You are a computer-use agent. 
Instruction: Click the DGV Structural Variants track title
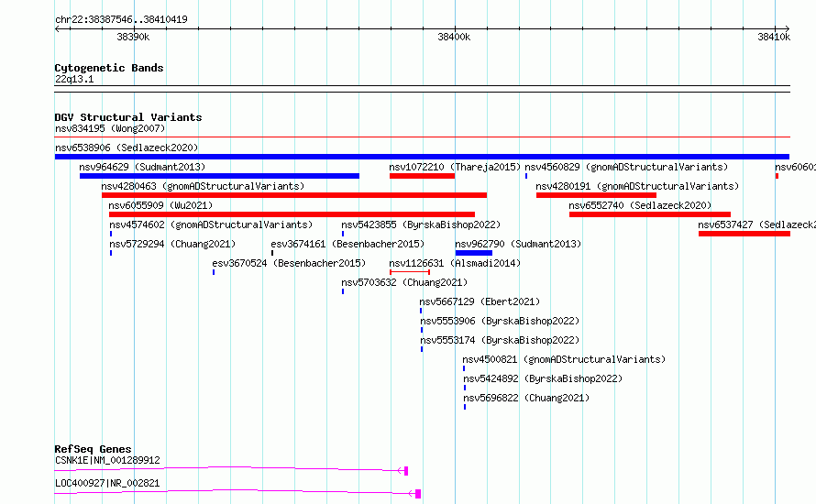point(128,117)
